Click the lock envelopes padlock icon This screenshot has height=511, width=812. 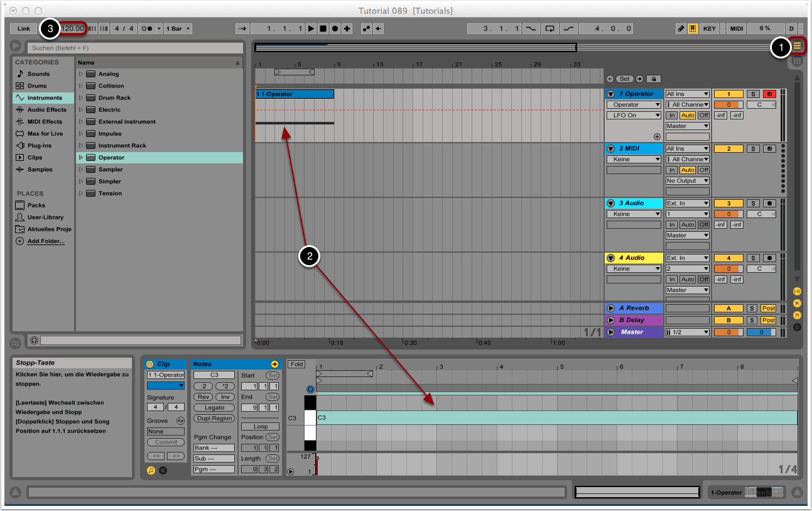[x=654, y=79]
